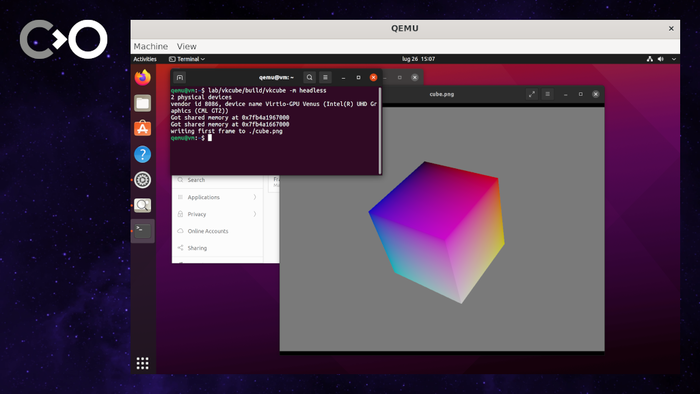Open Settings gear icon in dock
The width and height of the screenshot is (700, 394).
pyautogui.click(x=142, y=180)
